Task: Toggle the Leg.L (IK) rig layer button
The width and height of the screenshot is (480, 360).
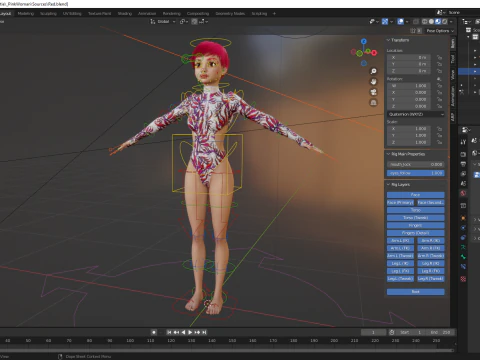Action: [x=400, y=264]
